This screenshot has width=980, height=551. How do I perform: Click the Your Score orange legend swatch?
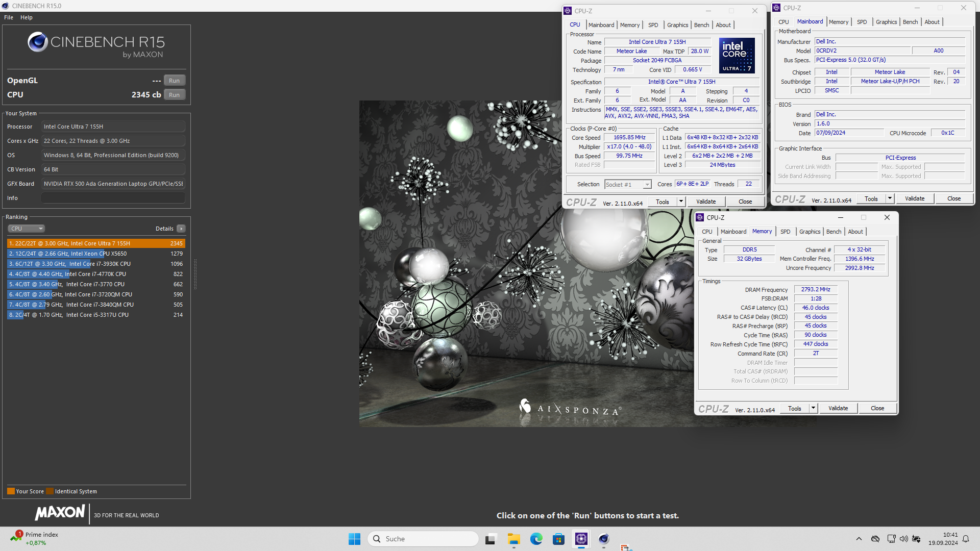[x=11, y=491]
